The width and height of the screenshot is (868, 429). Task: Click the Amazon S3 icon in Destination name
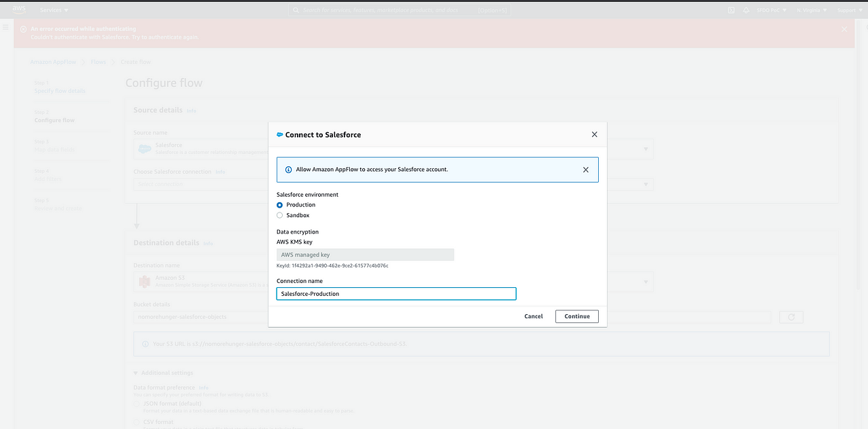point(144,281)
